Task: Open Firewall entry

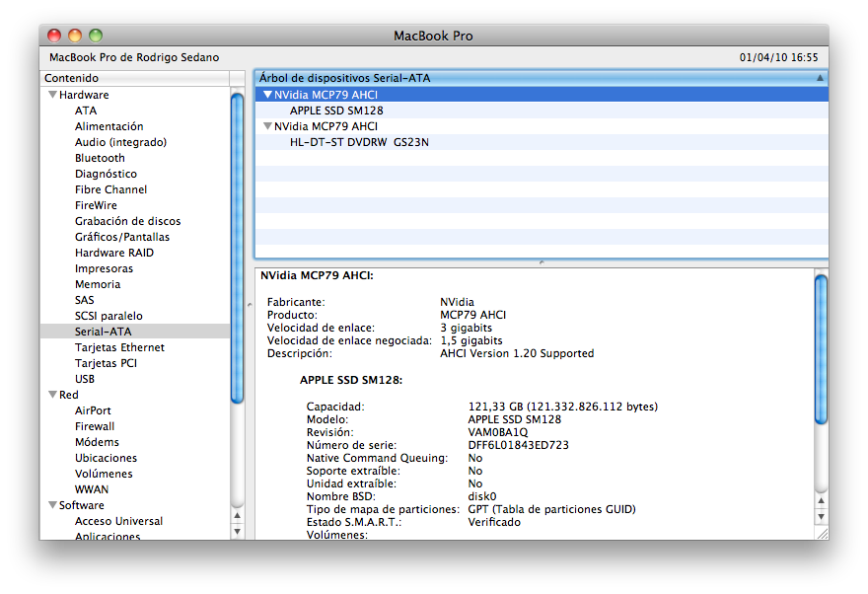Action: [x=95, y=426]
